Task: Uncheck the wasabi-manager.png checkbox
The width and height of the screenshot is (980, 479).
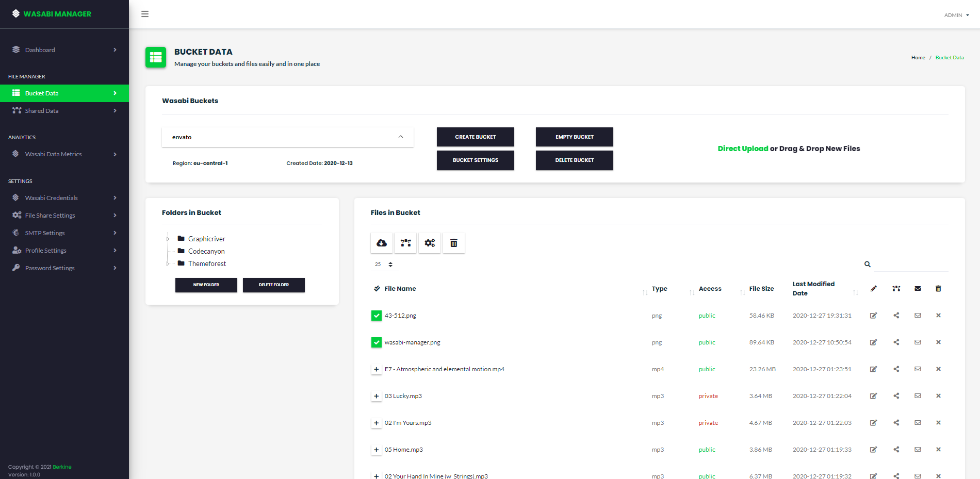Action: pyautogui.click(x=377, y=342)
